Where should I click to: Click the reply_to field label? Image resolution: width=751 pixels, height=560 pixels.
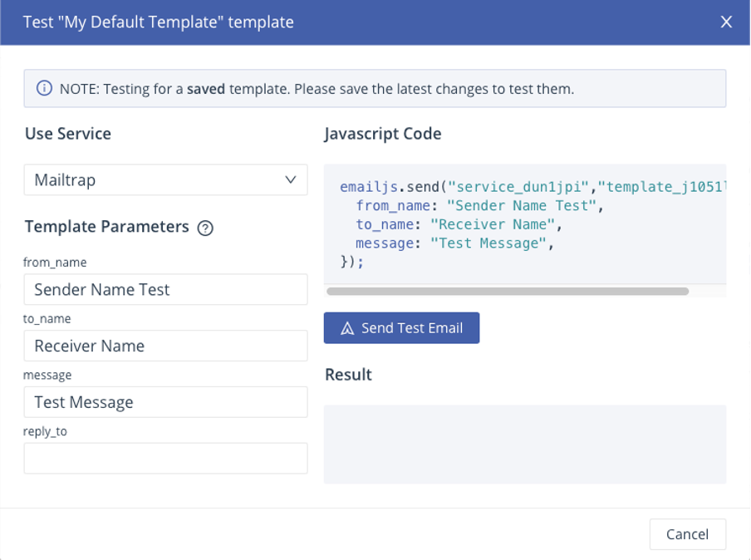coord(46,432)
